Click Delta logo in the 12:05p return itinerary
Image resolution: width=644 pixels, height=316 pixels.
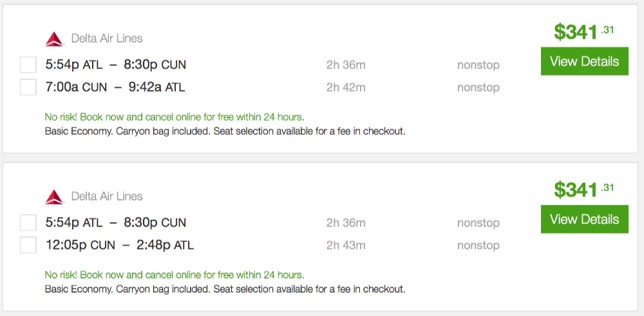55,197
